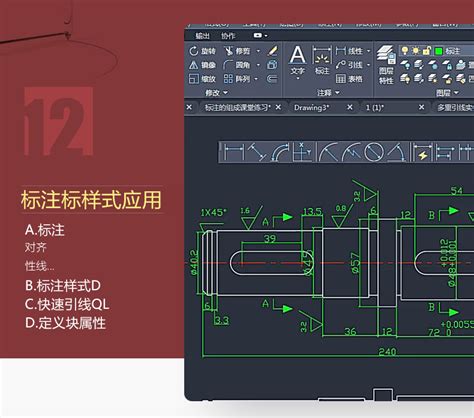Click the 39 keyway length dimension
The height and width of the screenshot is (418, 474).
click(x=270, y=238)
